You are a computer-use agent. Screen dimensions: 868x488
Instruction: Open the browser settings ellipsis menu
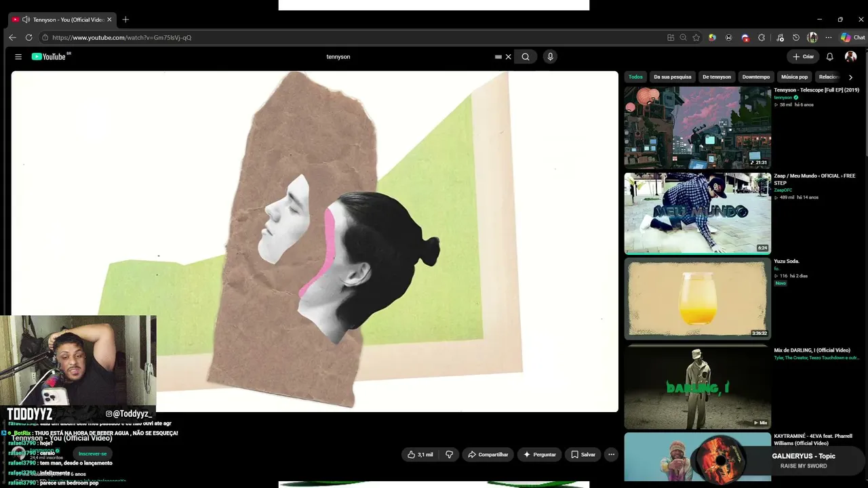(828, 37)
